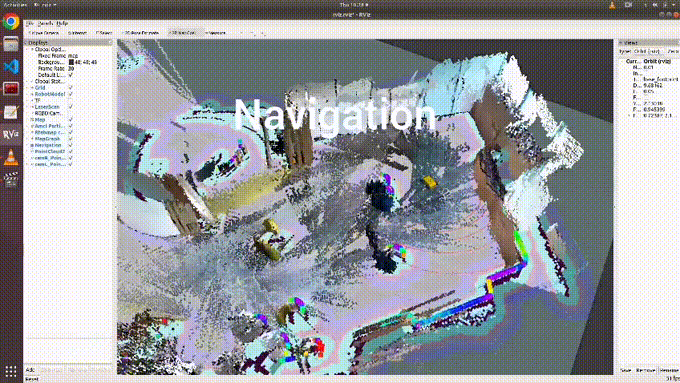680x383 pixels.
Task: Toggle the Rtabmap cloud display checkbox
Action: (x=71, y=132)
